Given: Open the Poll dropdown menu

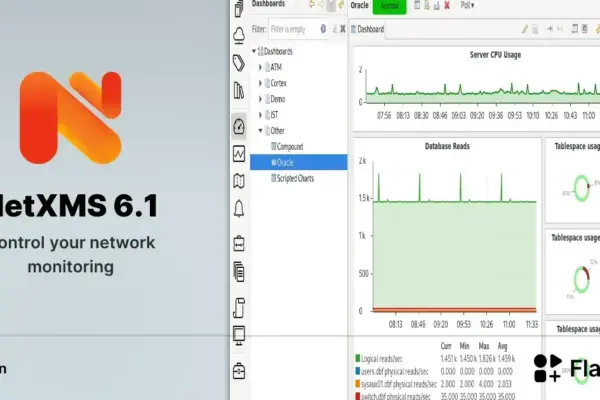Looking at the screenshot, I should pyautogui.click(x=467, y=5).
